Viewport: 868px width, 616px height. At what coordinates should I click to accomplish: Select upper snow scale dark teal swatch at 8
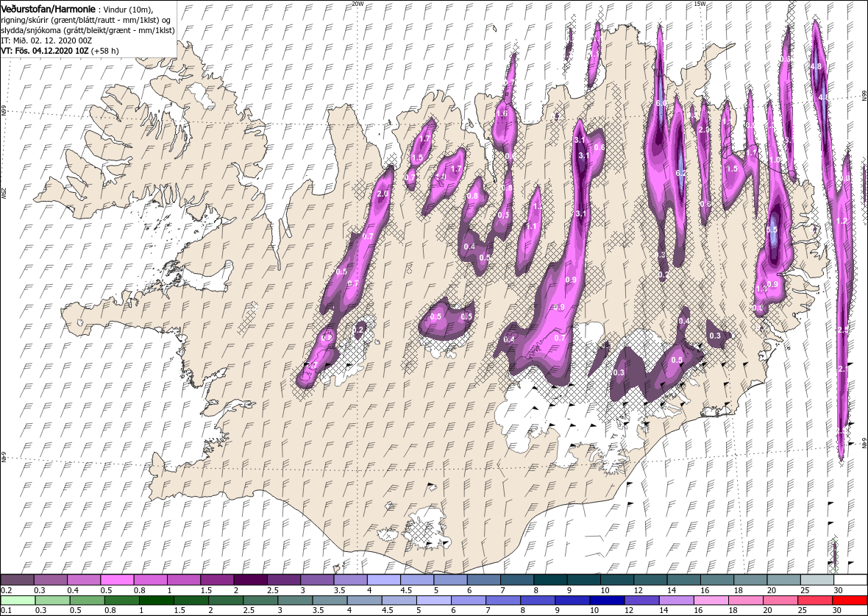pos(550,580)
